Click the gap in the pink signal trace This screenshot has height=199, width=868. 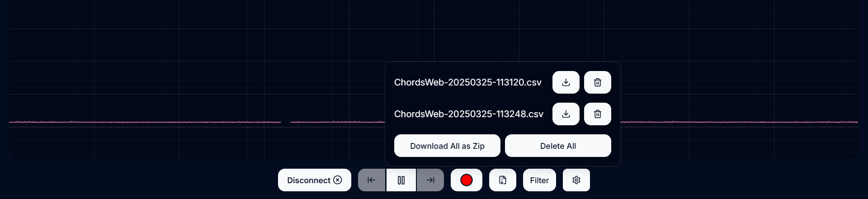[x=286, y=122]
